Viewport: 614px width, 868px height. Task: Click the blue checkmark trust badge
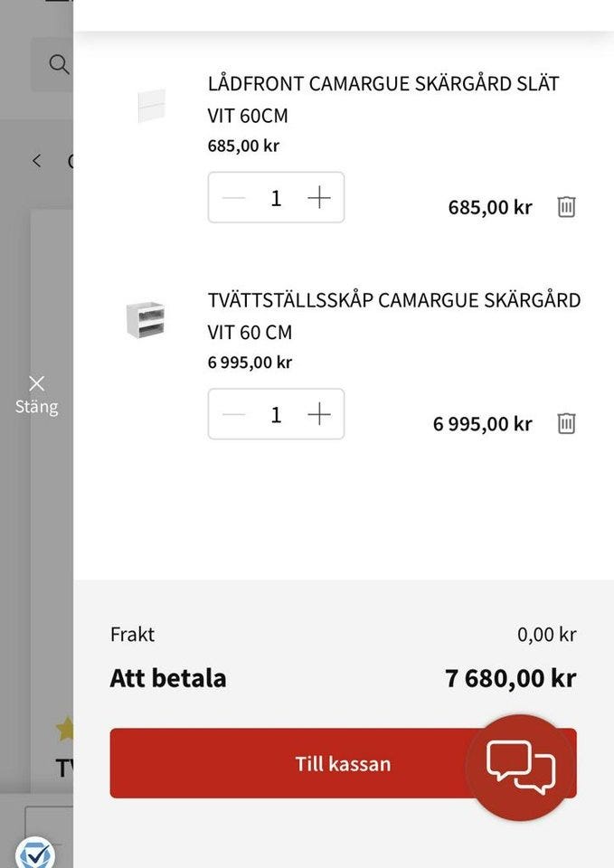(37, 851)
